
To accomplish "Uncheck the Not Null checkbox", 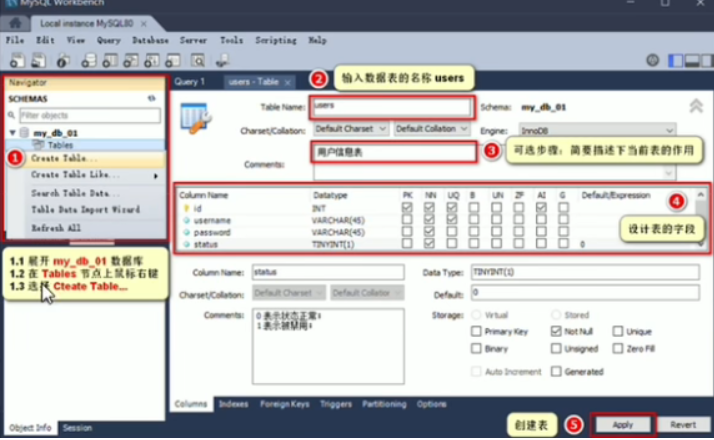I will click(556, 331).
